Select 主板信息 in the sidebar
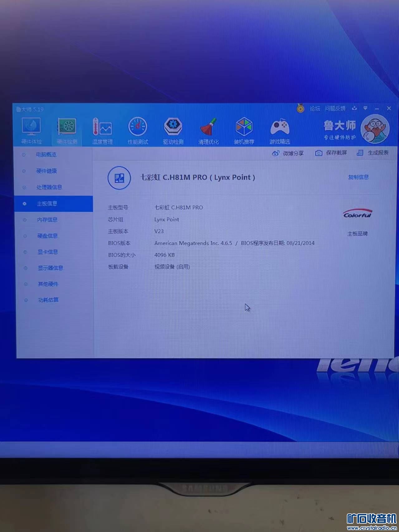The width and height of the screenshot is (399, 532). [x=54, y=204]
